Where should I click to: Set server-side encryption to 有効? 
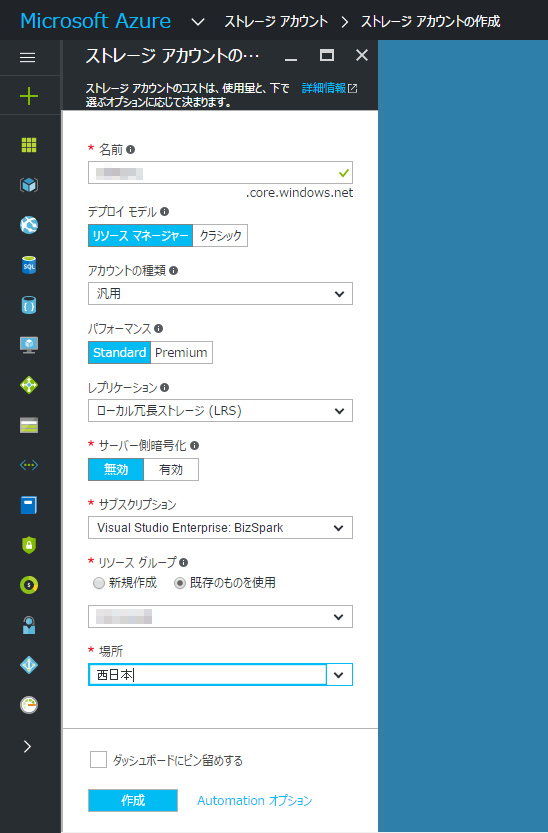[x=171, y=470]
